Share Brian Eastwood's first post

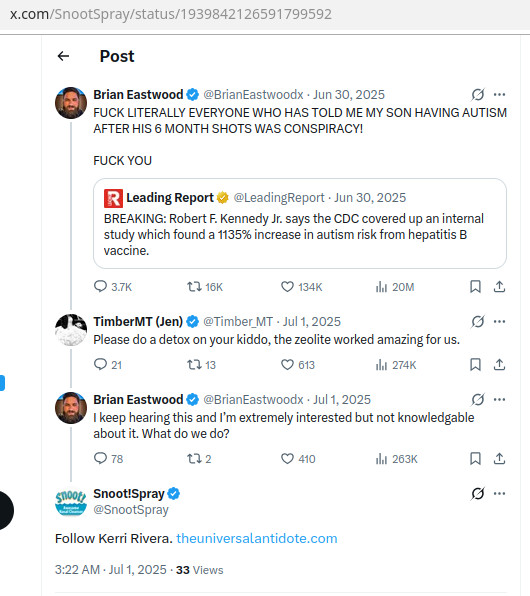(x=499, y=286)
